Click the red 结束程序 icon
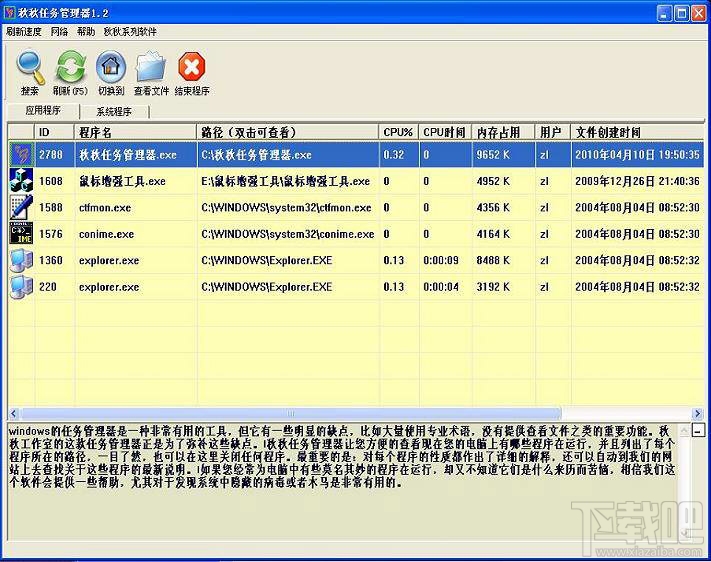This screenshot has height=562, width=711. (192, 67)
